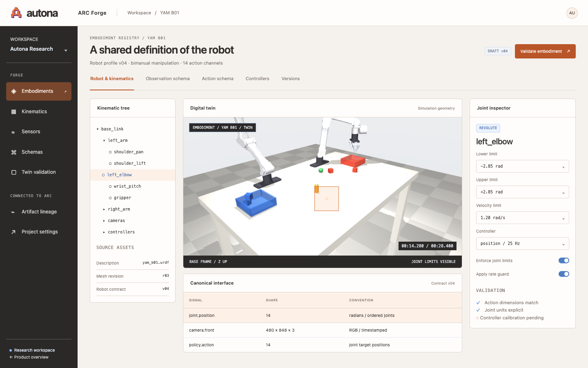Open the AU user avatar
588x368 pixels.
(x=572, y=13)
